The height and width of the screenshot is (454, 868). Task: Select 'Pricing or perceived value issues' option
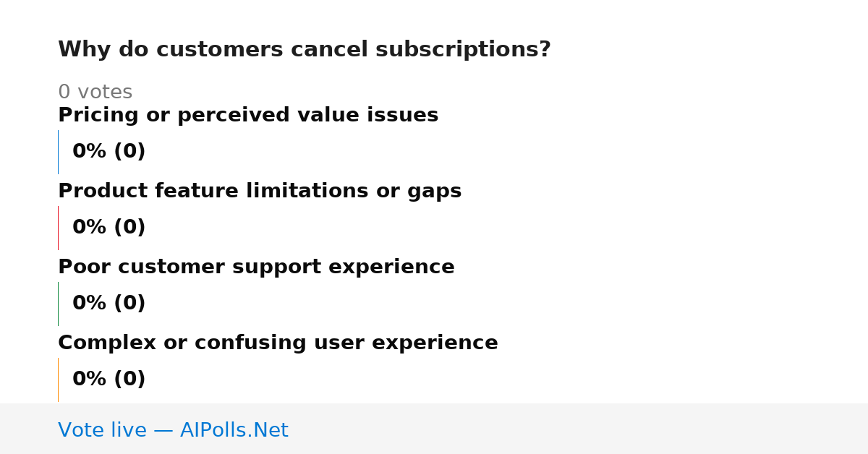(x=248, y=116)
